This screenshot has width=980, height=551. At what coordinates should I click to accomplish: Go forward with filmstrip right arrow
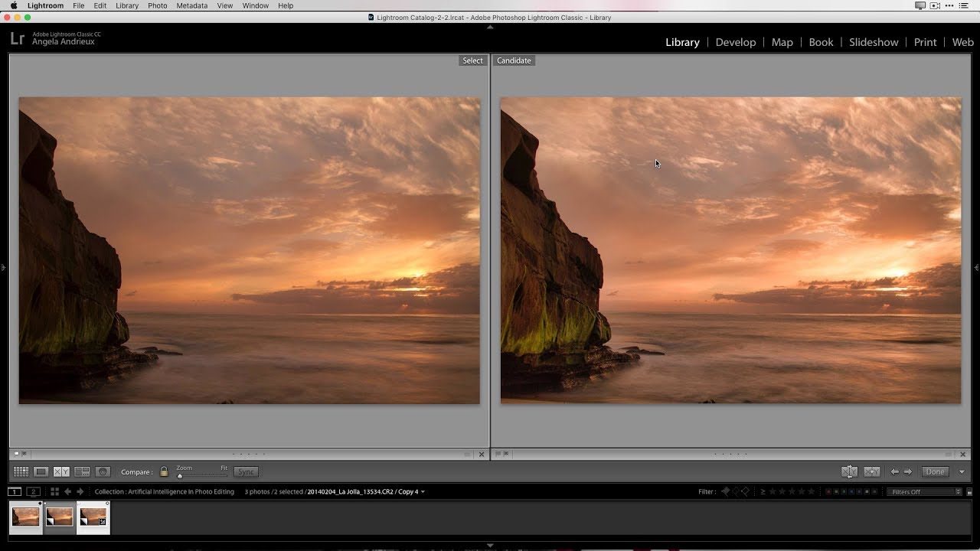pyautogui.click(x=80, y=491)
